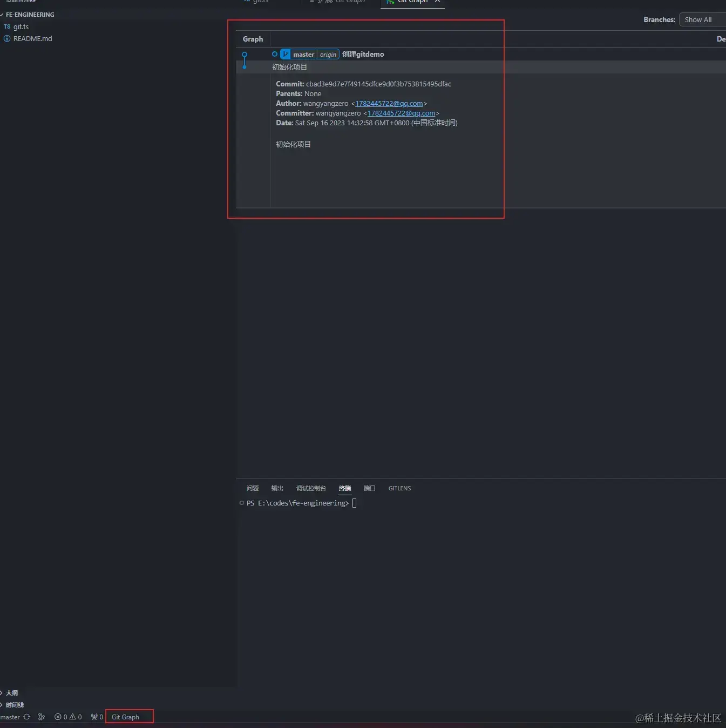Open README.md in the explorer
The width and height of the screenshot is (726, 728).
33,38
